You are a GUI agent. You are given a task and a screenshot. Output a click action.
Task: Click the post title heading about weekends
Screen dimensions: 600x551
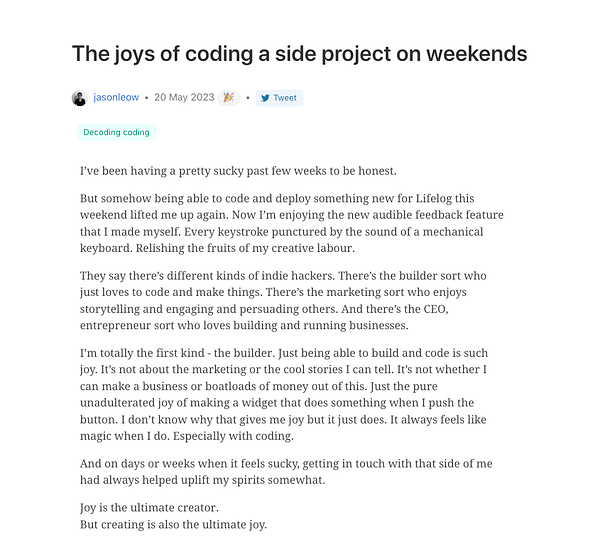[300, 54]
